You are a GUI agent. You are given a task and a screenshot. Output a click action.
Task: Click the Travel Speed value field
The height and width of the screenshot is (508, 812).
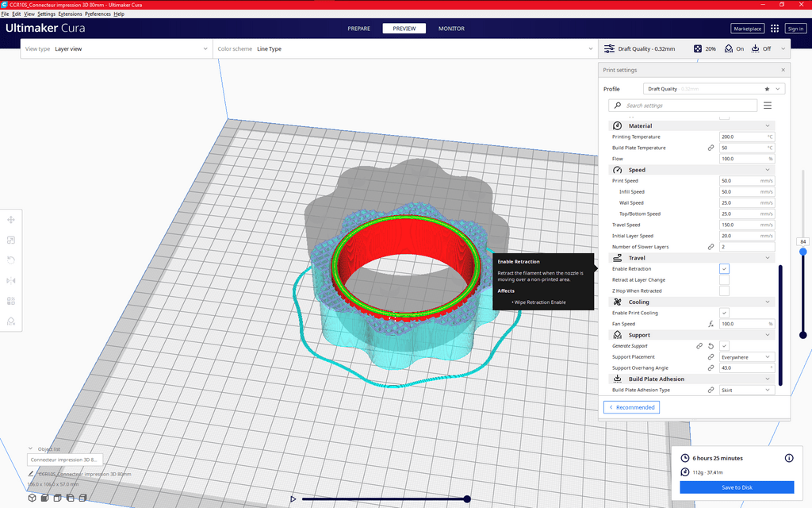(x=747, y=225)
